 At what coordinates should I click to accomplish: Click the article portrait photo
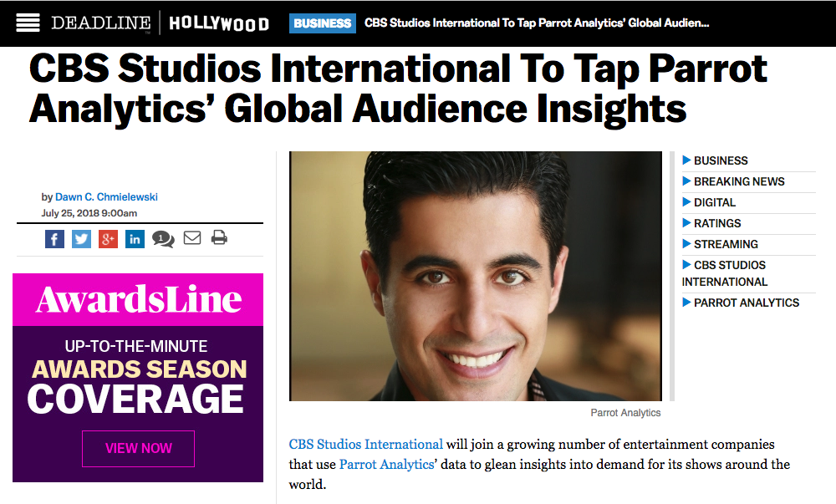coord(476,276)
